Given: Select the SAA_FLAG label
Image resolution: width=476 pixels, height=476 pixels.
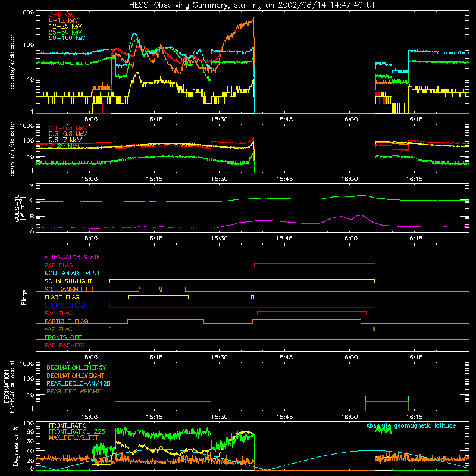Looking at the screenshot, I should point(58,313).
